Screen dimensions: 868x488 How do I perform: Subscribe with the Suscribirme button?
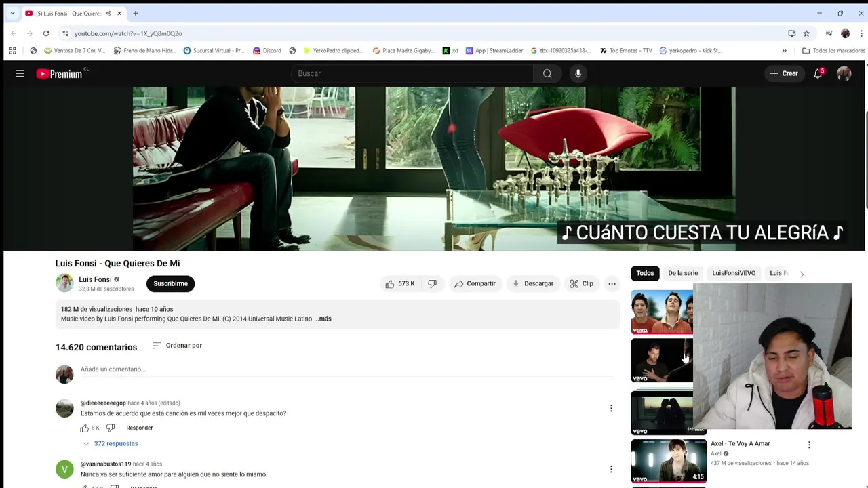pyautogui.click(x=170, y=283)
